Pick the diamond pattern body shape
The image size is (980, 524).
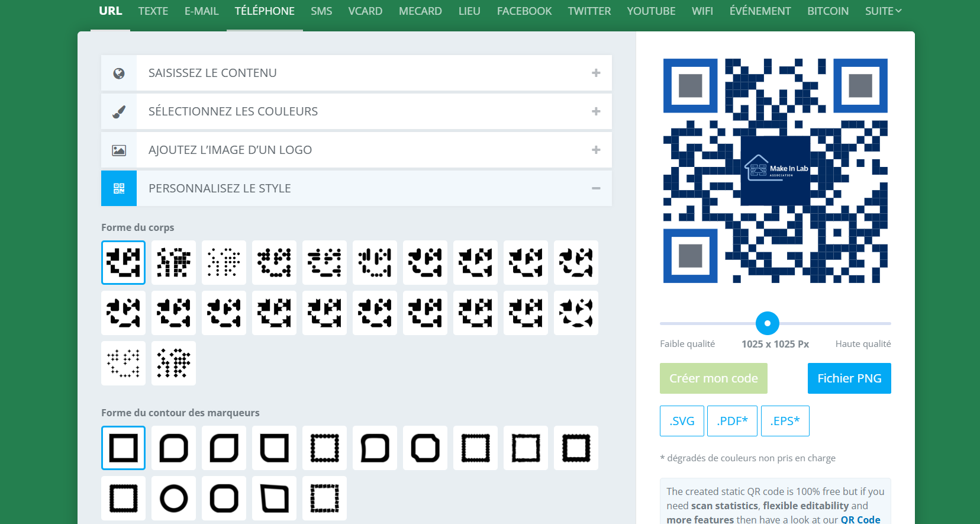pyautogui.click(x=173, y=363)
